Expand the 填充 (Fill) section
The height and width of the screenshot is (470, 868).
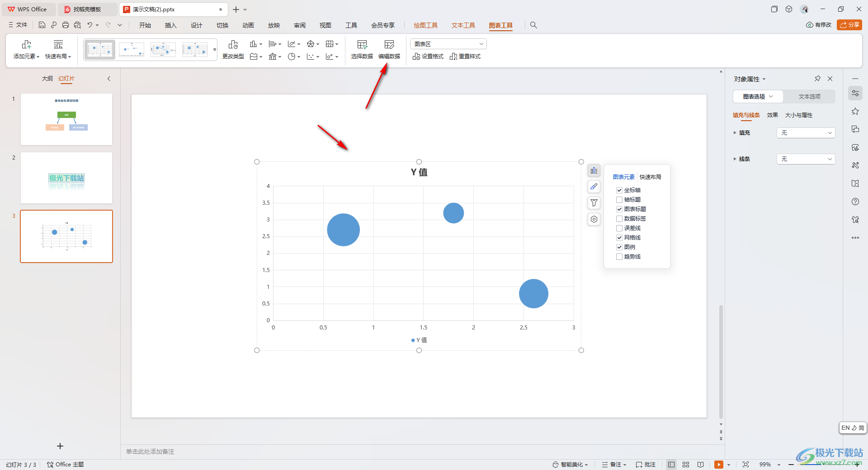pos(735,133)
